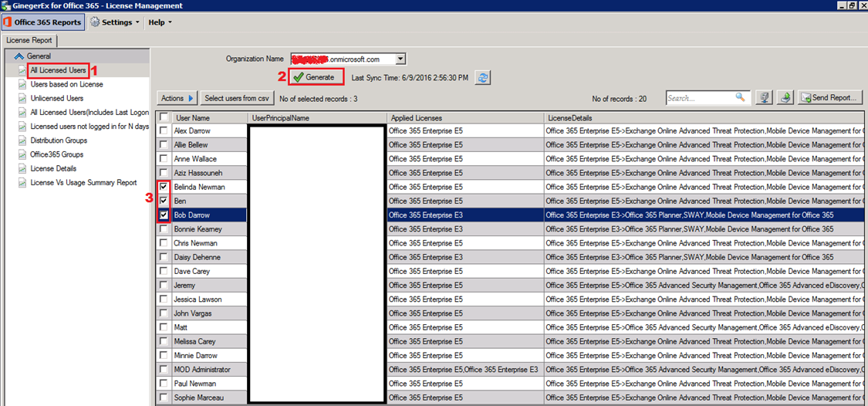The height and width of the screenshot is (406, 868).
Task: Sort by the Applied Licenses column header
Action: point(465,118)
